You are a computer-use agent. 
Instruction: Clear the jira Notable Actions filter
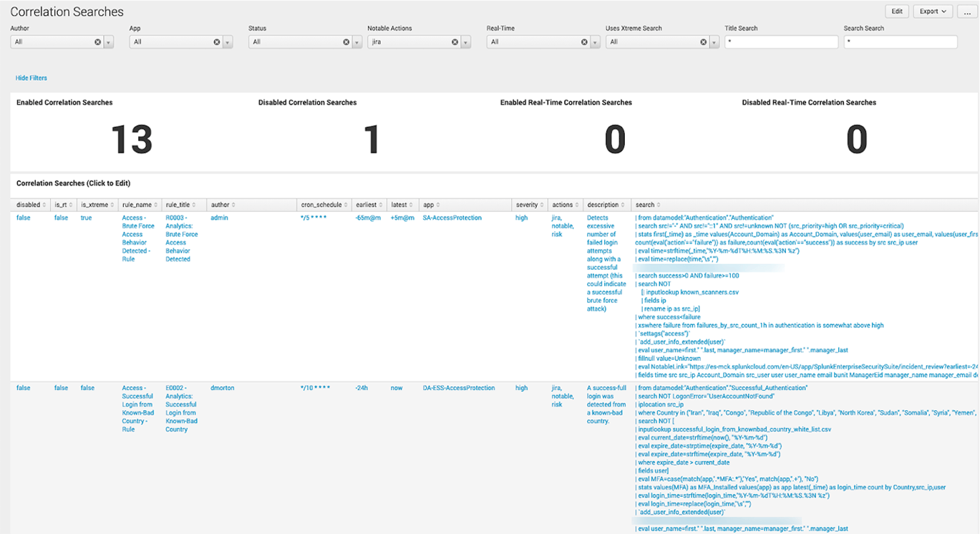(x=455, y=42)
